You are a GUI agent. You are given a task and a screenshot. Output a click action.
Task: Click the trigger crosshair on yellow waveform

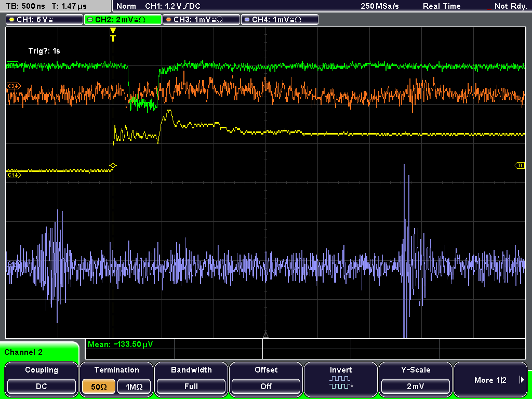click(x=113, y=166)
